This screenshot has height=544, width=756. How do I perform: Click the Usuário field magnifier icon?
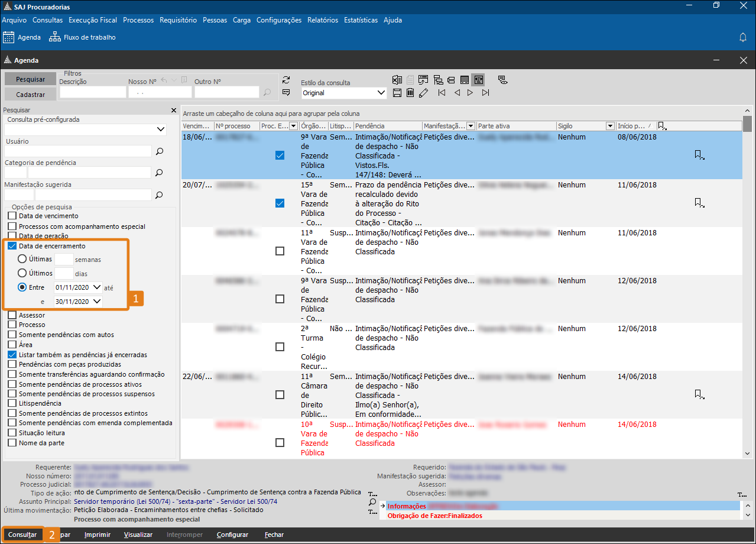click(159, 151)
